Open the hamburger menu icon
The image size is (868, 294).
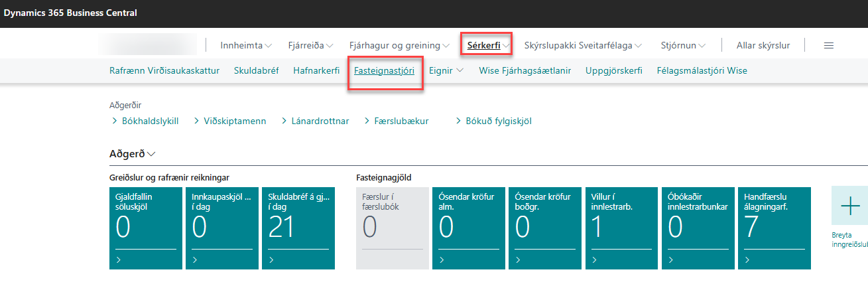coord(828,45)
